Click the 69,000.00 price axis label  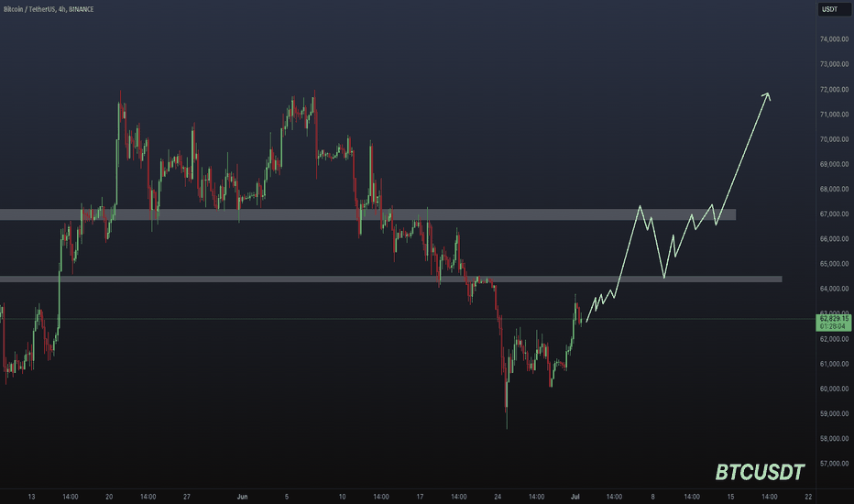[834, 164]
